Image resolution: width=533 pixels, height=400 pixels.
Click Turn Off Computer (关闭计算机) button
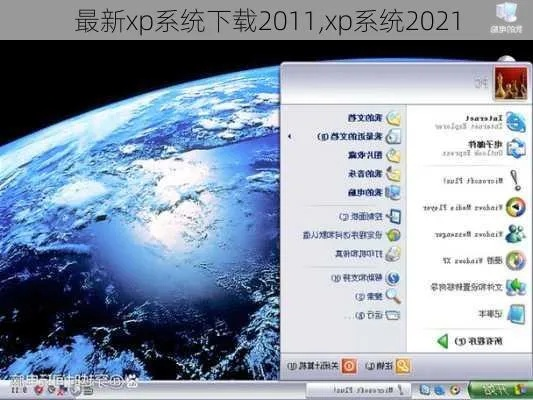(322, 366)
